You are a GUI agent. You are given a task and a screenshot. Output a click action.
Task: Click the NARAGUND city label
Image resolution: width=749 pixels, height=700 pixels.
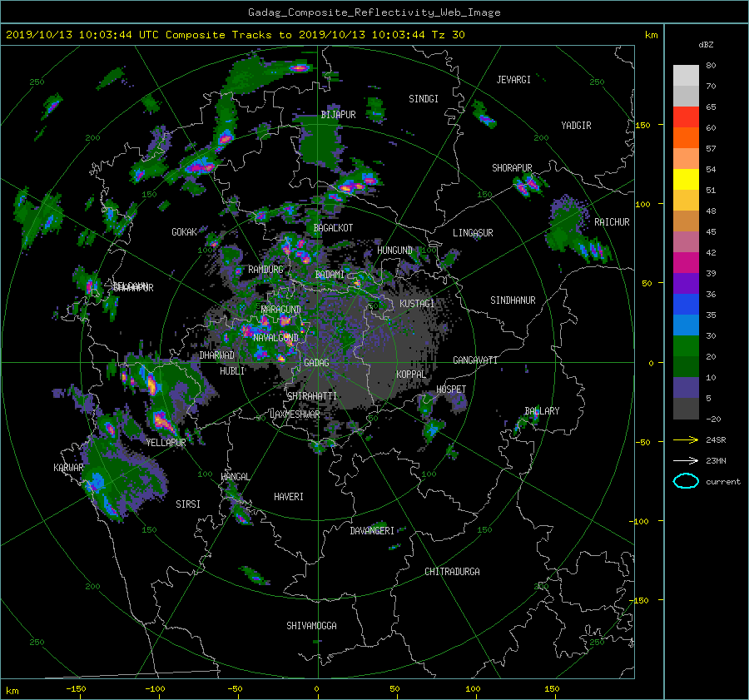click(x=281, y=309)
